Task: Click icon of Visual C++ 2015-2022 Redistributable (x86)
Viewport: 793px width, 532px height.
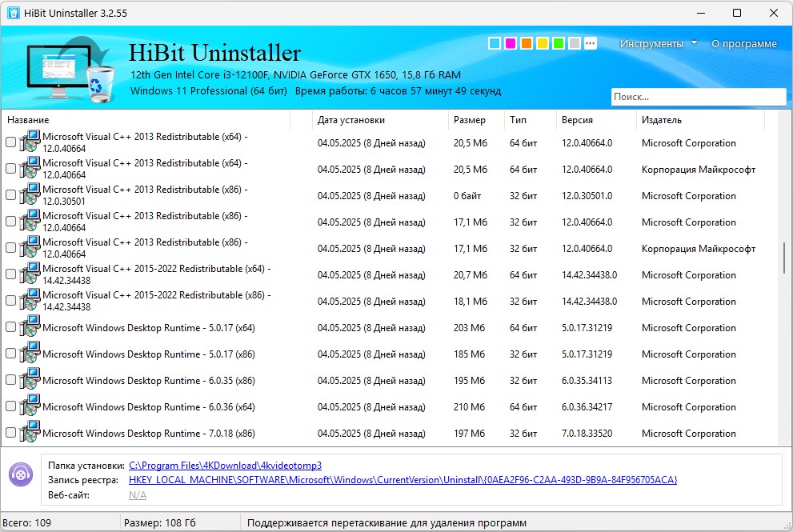Action: pos(30,300)
